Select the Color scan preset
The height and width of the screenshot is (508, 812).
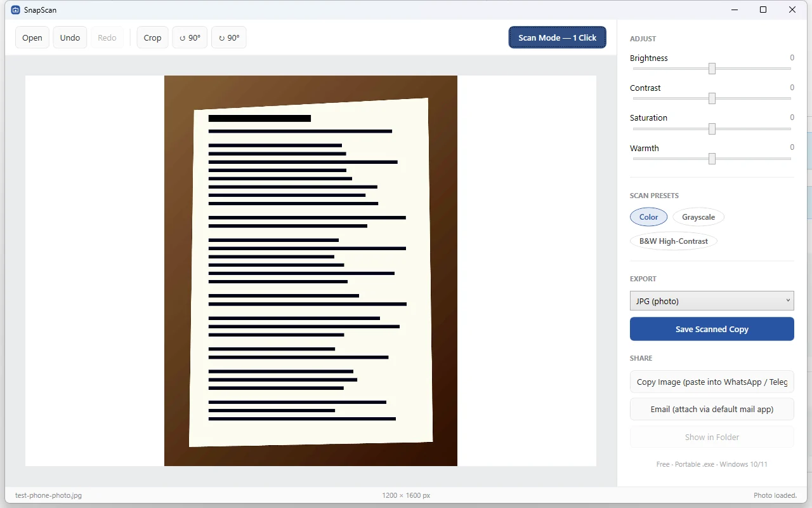[x=648, y=217]
